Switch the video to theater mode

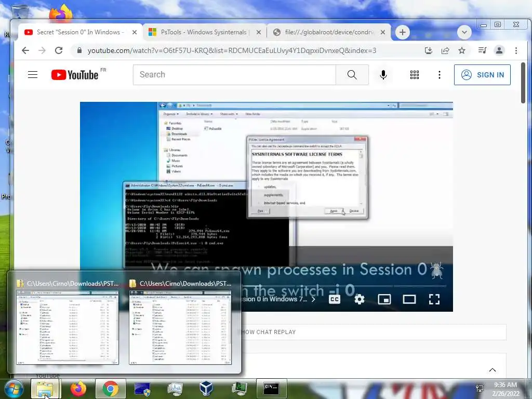[x=409, y=299]
